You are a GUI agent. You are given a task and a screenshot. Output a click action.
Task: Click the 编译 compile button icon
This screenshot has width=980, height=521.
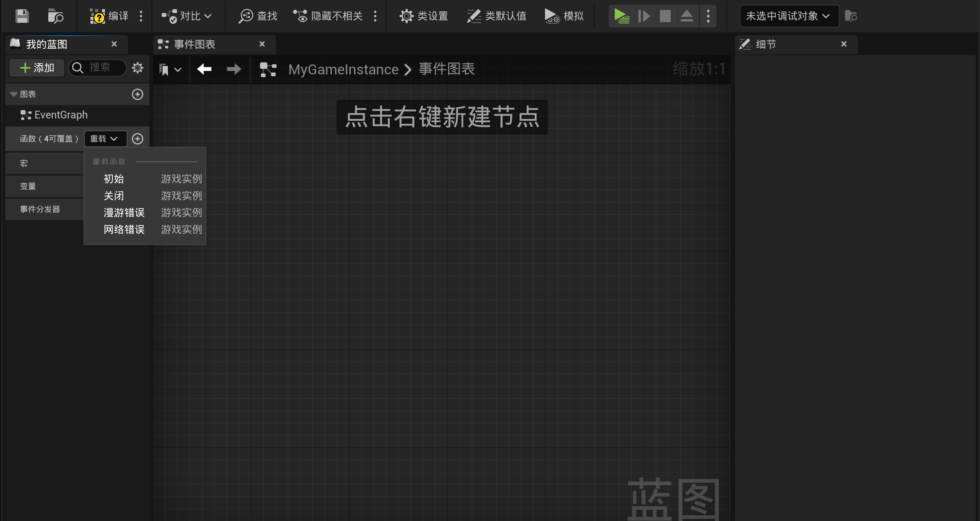(x=97, y=16)
